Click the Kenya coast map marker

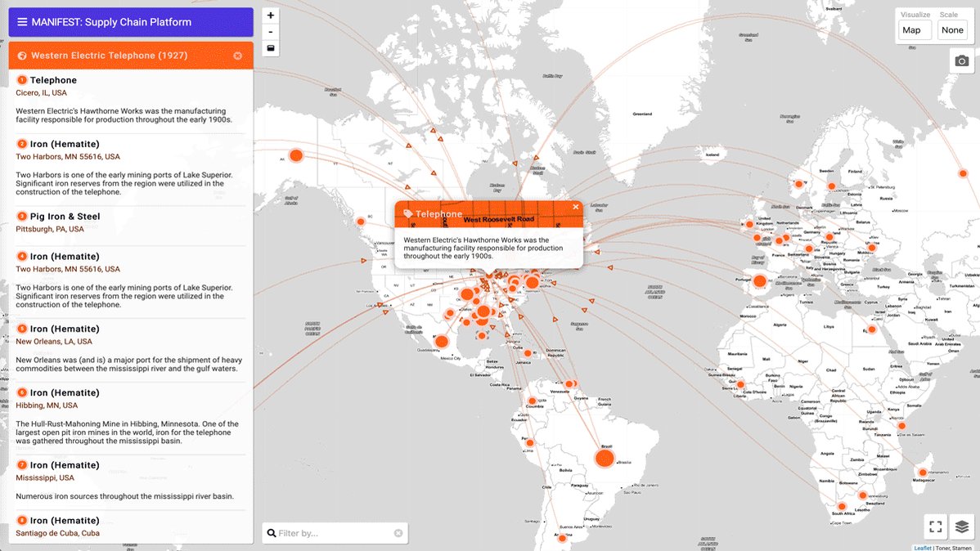[x=901, y=426]
